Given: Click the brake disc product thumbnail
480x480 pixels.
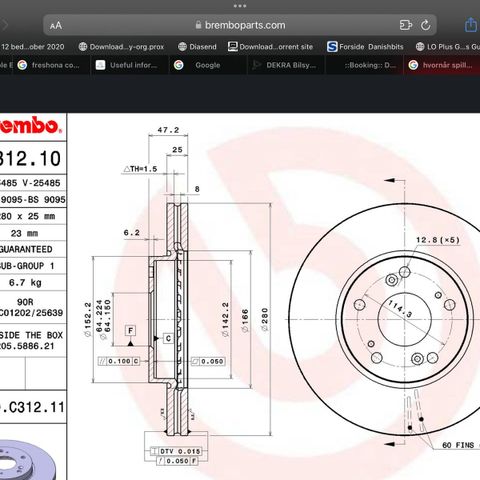Looking at the screenshot, I should pos(27,460).
